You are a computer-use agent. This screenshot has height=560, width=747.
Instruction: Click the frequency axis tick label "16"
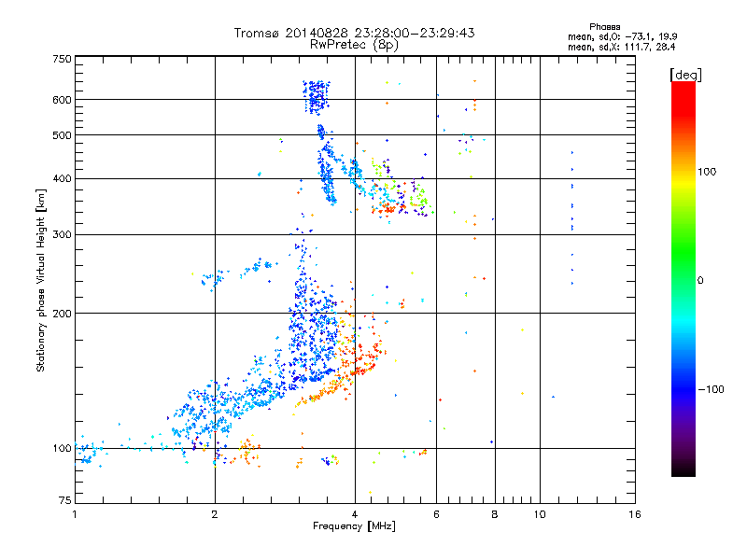coord(635,514)
